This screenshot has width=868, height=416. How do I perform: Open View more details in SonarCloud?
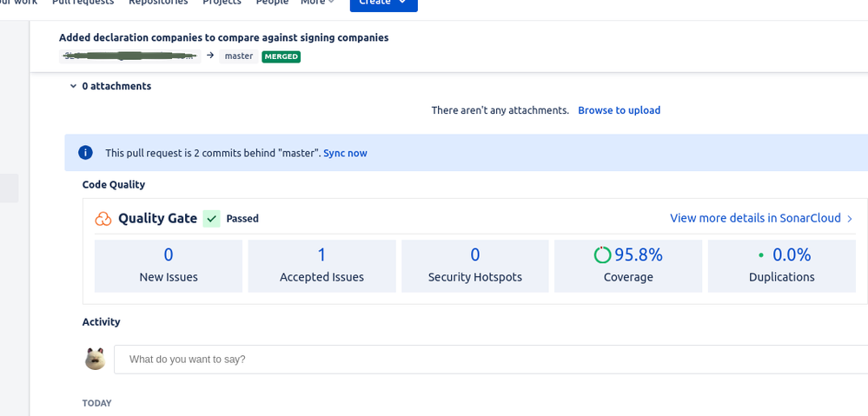[756, 218]
